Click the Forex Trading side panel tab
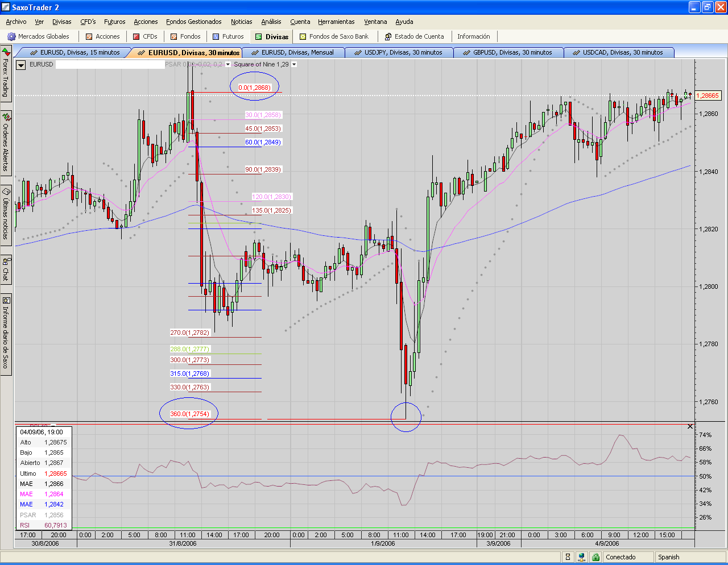Image resolution: width=728 pixels, height=565 pixels. point(6,74)
